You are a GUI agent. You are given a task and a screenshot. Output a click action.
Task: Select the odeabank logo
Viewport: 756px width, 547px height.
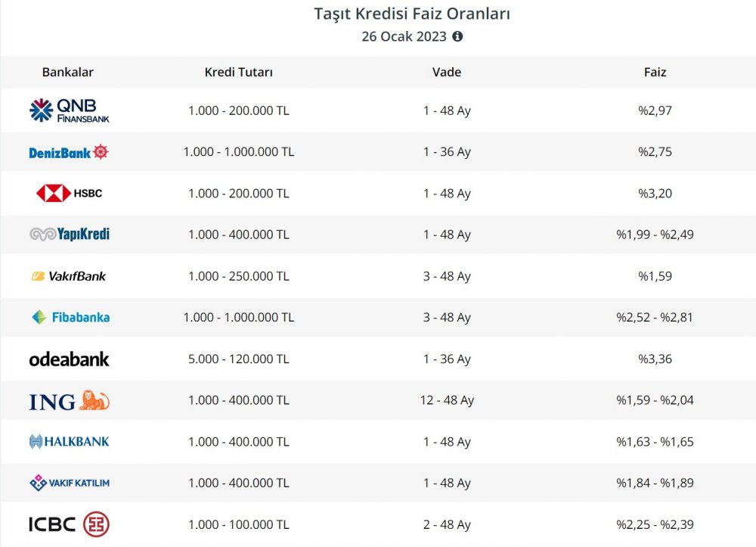[x=69, y=359]
